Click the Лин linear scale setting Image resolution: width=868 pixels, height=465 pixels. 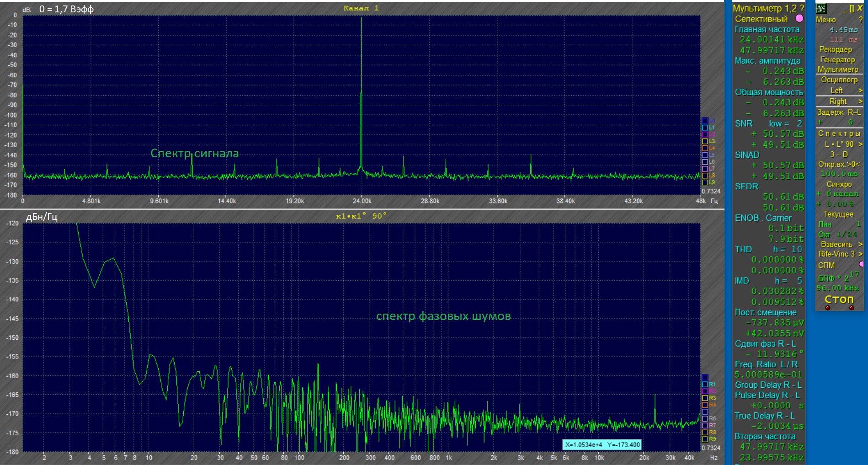pos(825,224)
